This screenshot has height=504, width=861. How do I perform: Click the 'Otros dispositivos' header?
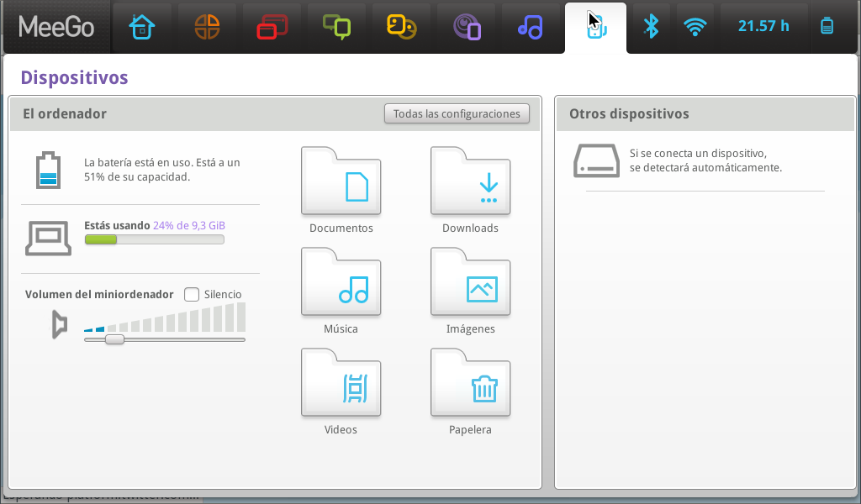629,113
